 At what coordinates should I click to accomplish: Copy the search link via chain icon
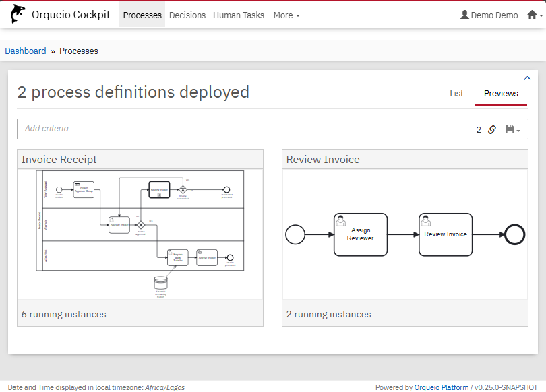point(492,129)
